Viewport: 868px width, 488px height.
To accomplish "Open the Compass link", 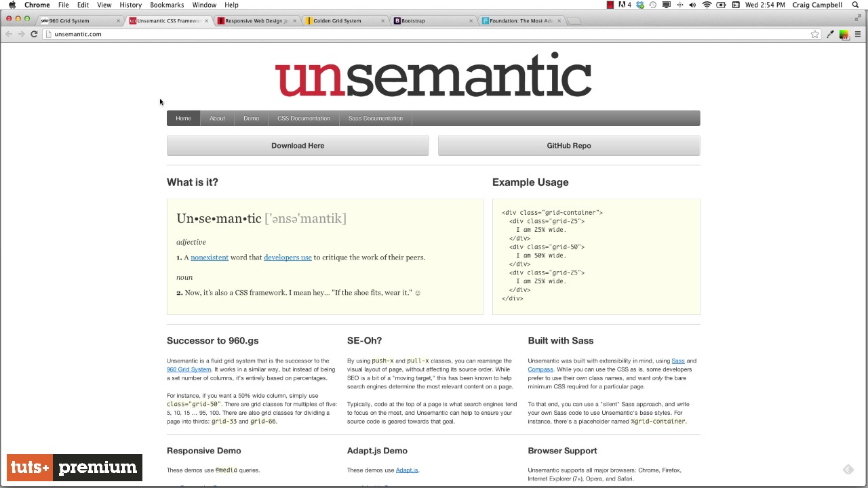I will click(x=540, y=369).
